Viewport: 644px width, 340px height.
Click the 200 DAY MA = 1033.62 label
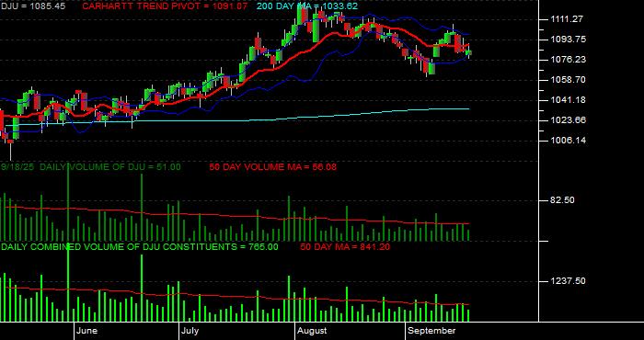307,6
